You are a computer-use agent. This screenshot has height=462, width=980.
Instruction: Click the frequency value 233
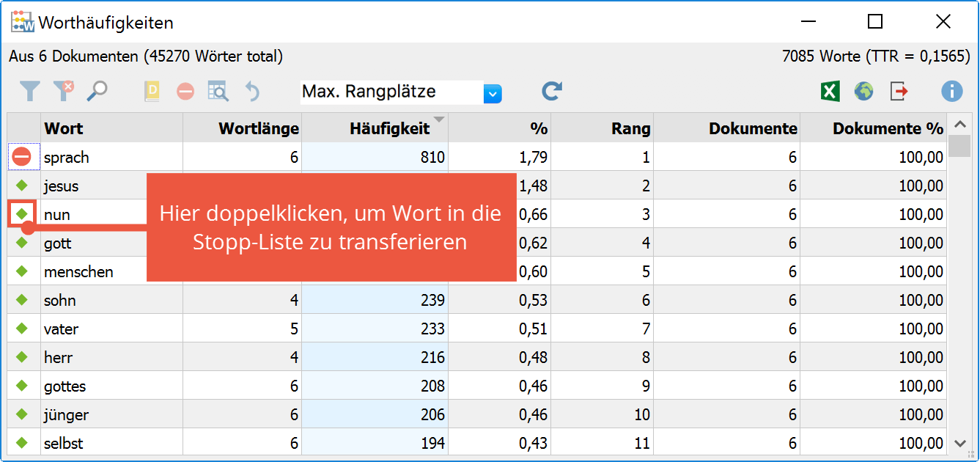[x=432, y=329]
